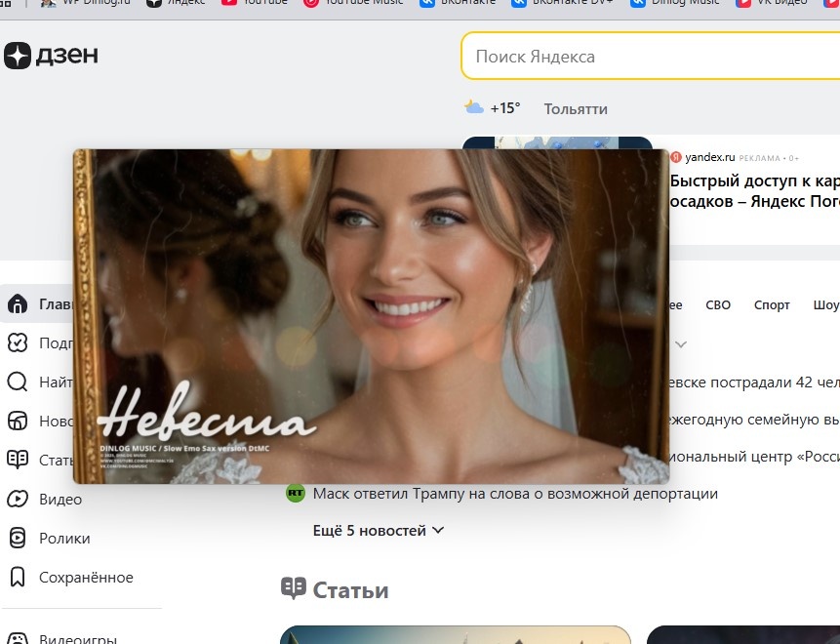Open the +15° temperature forecast

(505, 108)
